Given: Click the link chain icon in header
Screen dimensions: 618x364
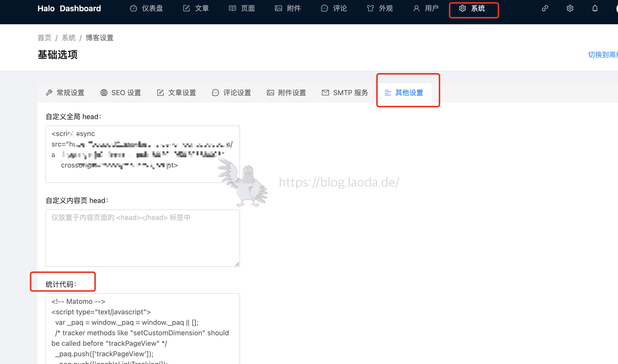Looking at the screenshot, I should coord(545,8).
